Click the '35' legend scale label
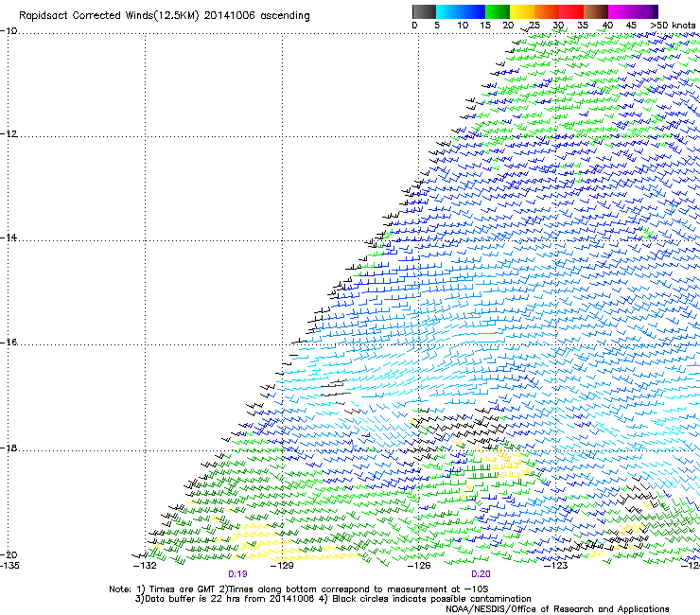The height and width of the screenshot is (615, 700). point(583,26)
